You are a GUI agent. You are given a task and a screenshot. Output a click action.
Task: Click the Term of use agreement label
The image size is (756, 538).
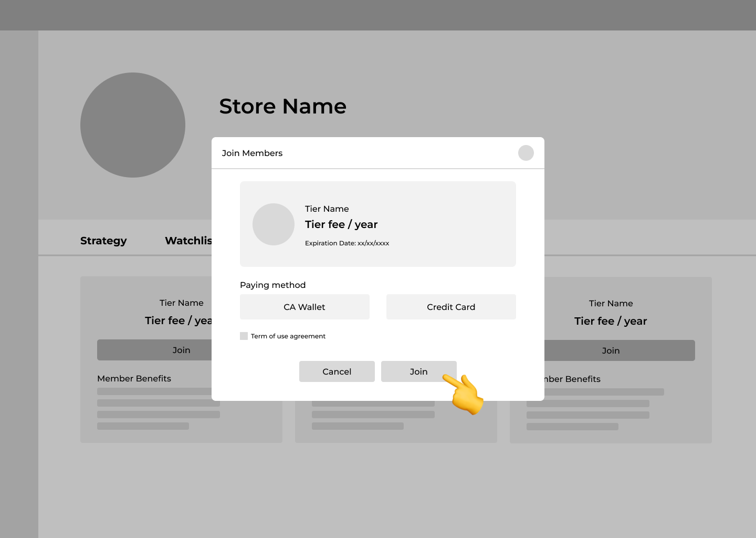pyautogui.click(x=288, y=336)
